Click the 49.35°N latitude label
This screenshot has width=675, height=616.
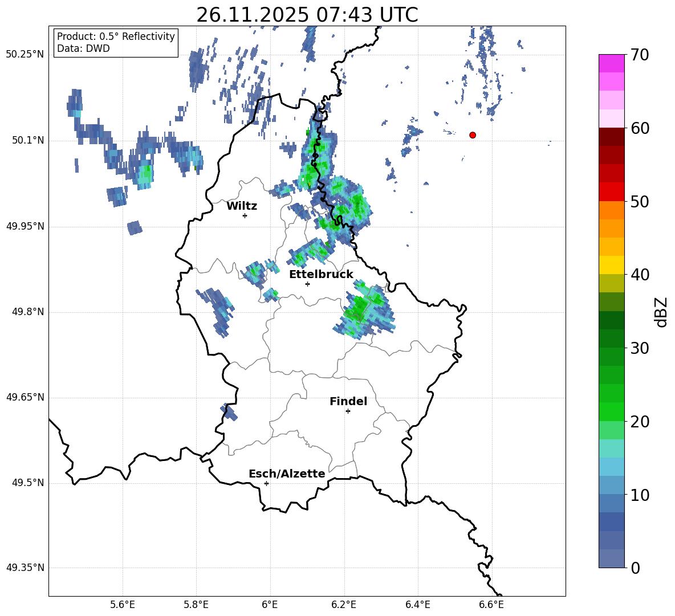point(25,568)
